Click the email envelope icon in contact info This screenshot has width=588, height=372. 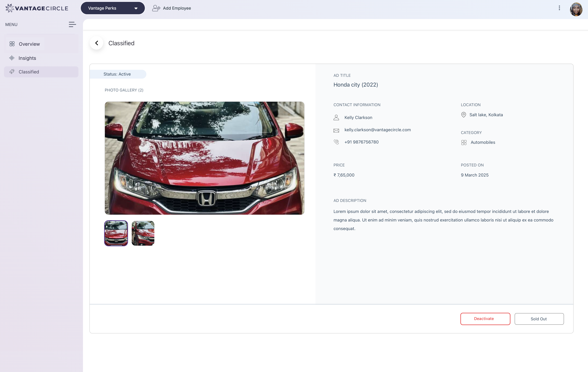336,130
